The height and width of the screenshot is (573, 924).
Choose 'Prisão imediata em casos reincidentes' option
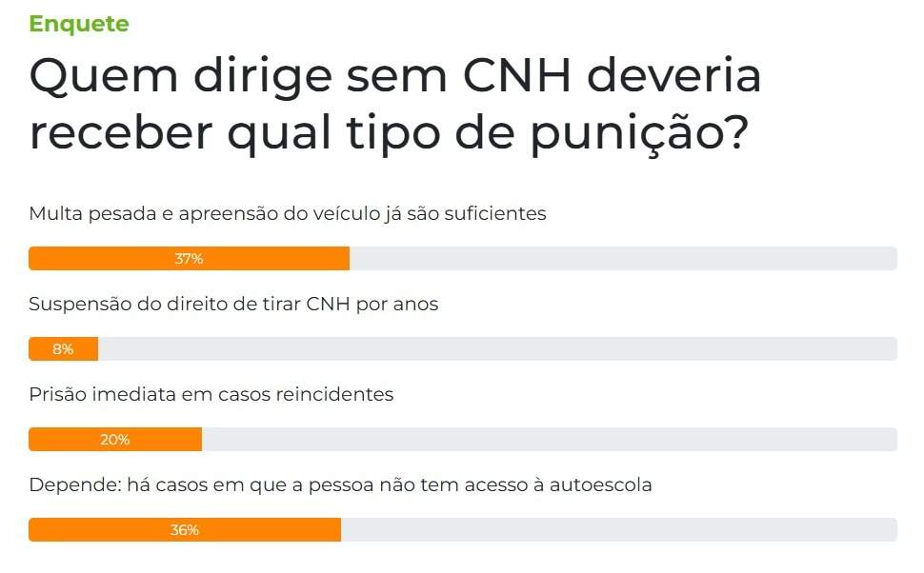coord(211,394)
